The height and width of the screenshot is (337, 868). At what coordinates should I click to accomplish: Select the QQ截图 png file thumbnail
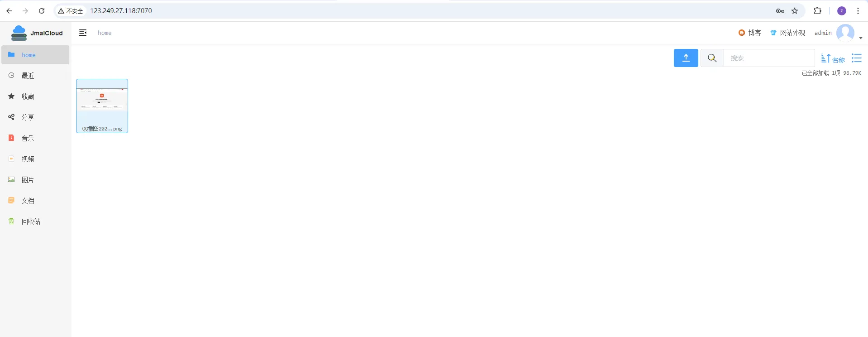pos(102,106)
